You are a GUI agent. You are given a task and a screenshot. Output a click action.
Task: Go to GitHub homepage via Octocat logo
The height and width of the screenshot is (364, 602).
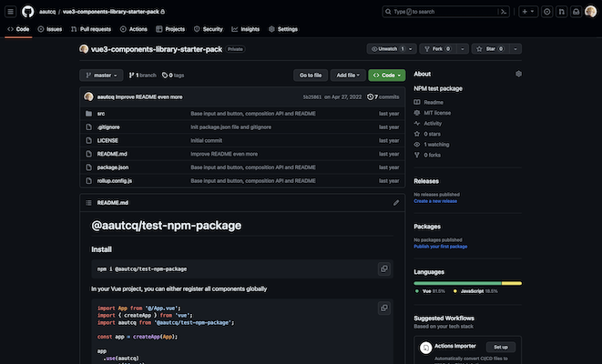[x=27, y=12]
